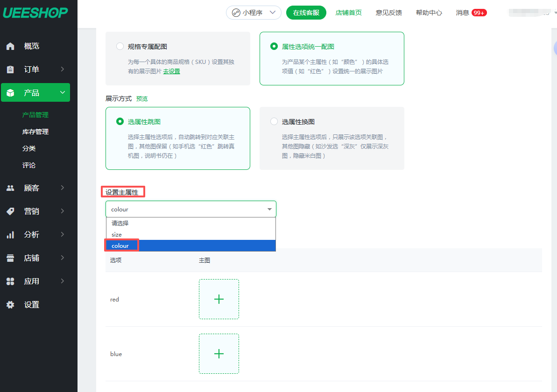Expand the 订单 sidebar submenu arrow
The height and width of the screenshot is (392, 557).
coord(63,70)
